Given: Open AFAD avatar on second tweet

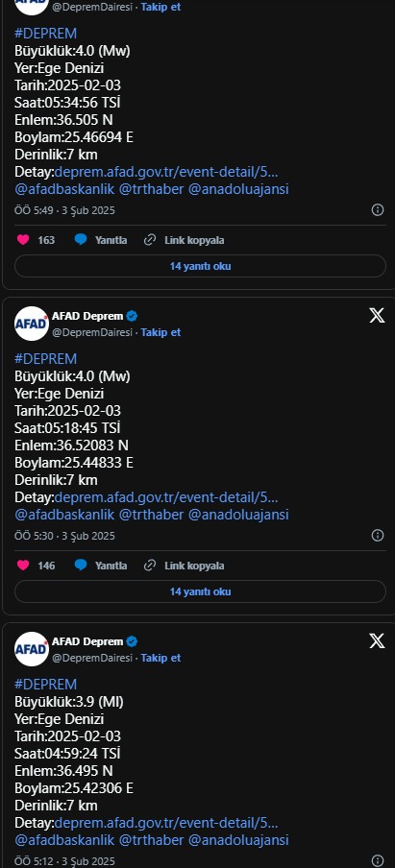Looking at the screenshot, I should tap(32, 324).
